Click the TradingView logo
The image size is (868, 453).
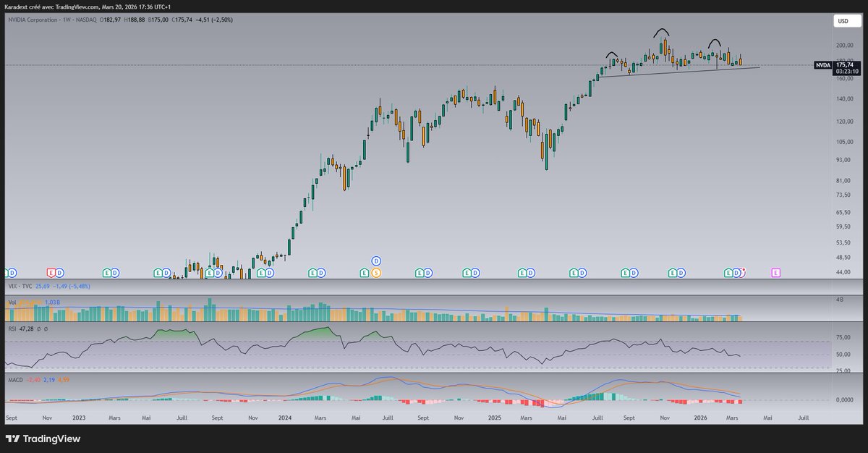[43, 439]
